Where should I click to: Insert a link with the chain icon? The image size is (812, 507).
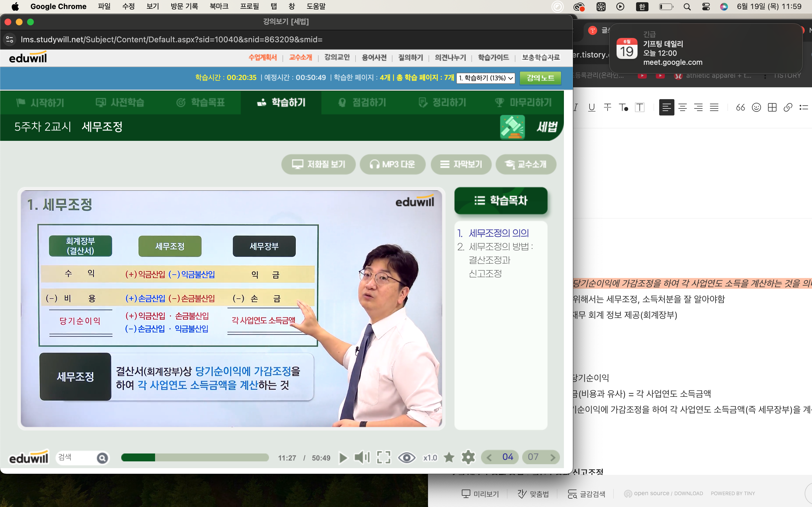788,107
